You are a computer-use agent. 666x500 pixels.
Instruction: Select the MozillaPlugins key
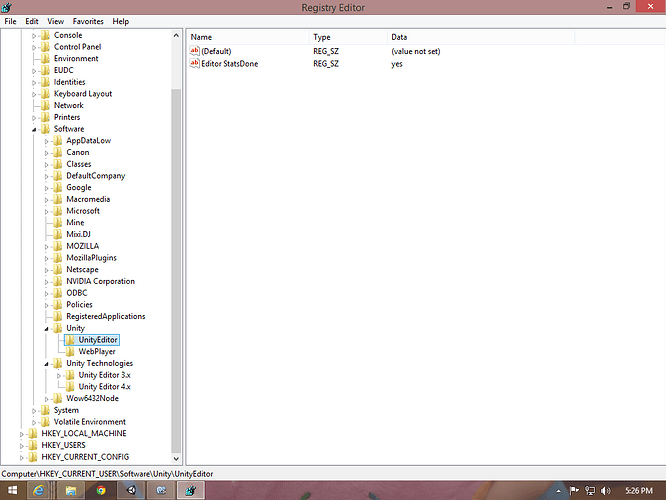click(x=91, y=258)
